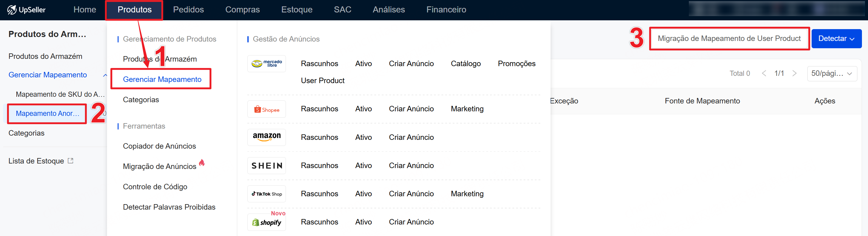Click the Amazon marketplace logo
The width and height of the screenshot is (868, 236).
point(266,137)
